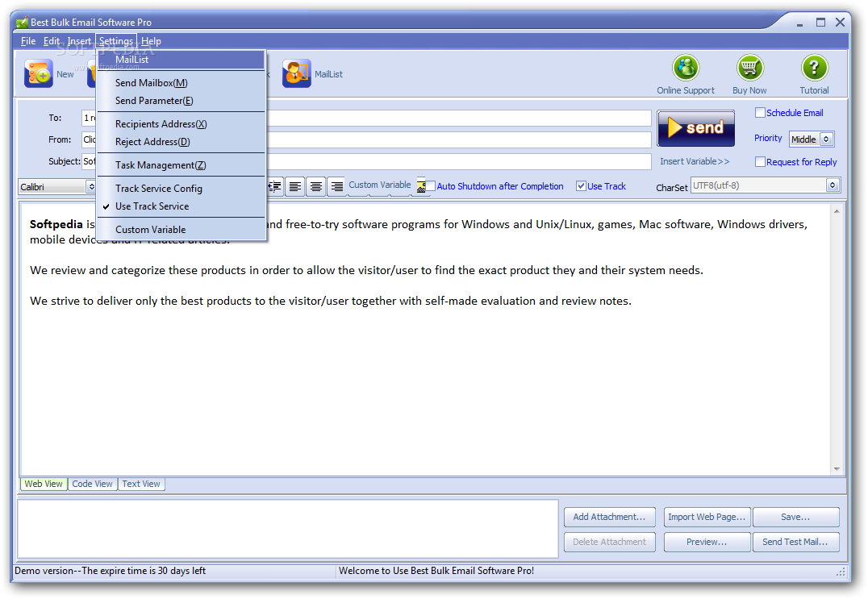
Task: Toggle Use Track Service menu item
Action: click(x=182, y=206)
